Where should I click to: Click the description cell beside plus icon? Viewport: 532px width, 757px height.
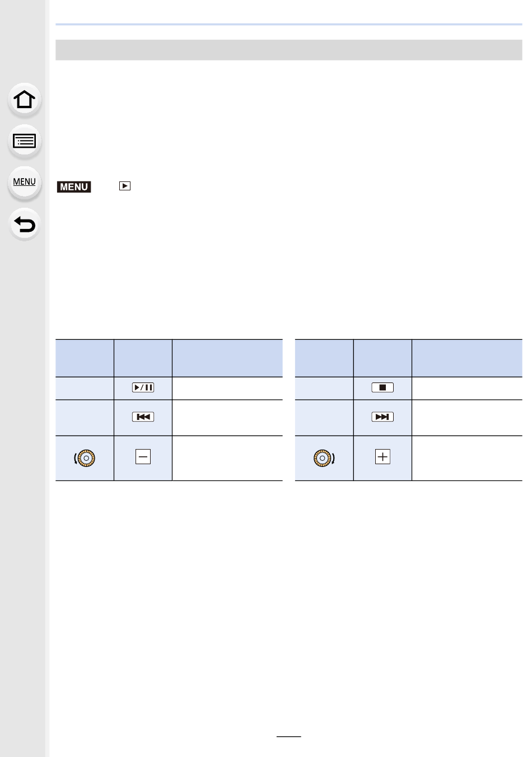tap(467, 458)
